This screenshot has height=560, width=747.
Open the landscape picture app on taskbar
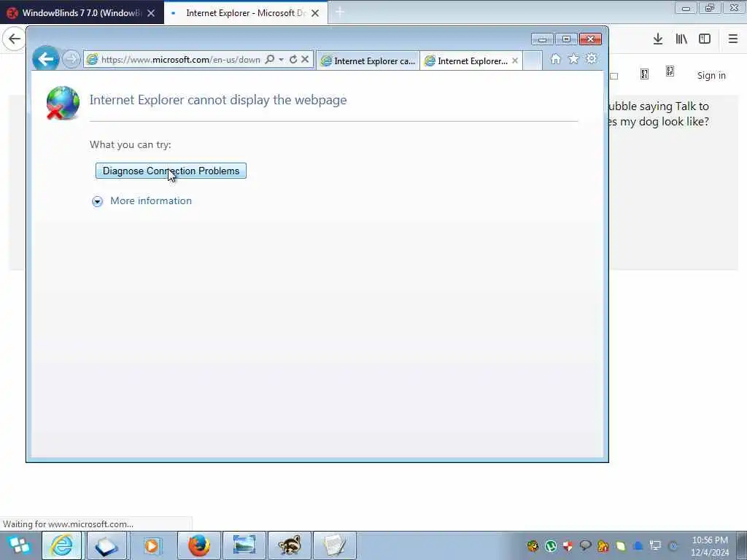point(244,545)
